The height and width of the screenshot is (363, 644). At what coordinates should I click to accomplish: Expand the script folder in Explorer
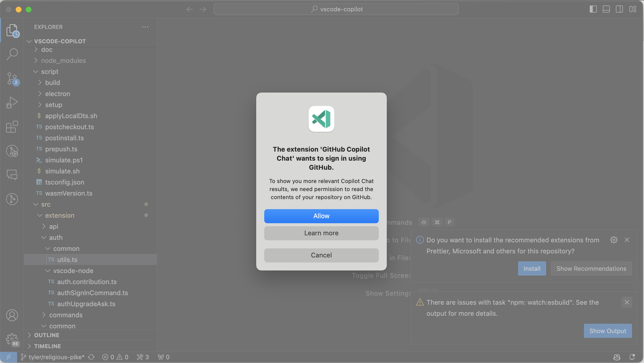tap(49, 72)
